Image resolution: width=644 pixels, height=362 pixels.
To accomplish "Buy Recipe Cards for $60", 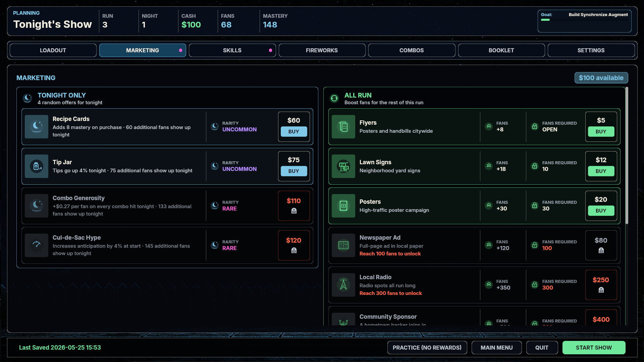I will 294,132.
